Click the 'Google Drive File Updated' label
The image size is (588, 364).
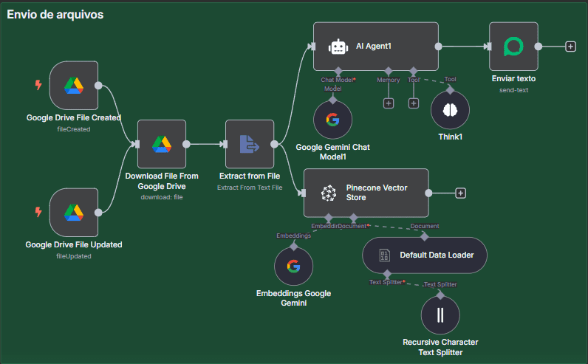point(74,245)
